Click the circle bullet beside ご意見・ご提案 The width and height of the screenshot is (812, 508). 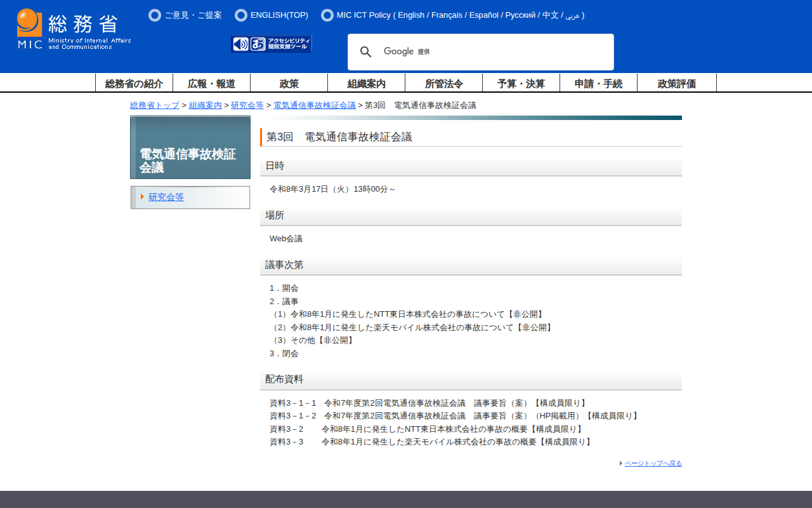point(155,15)
